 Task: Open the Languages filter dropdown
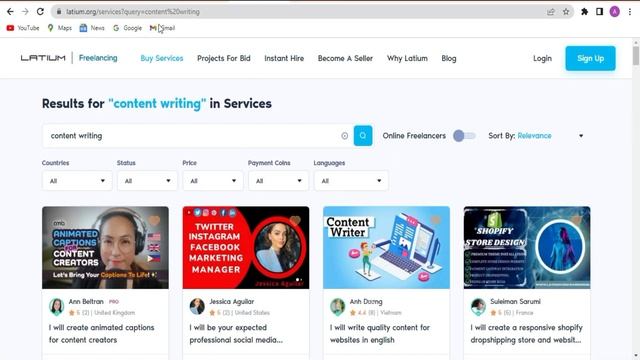tap(351, 181)
